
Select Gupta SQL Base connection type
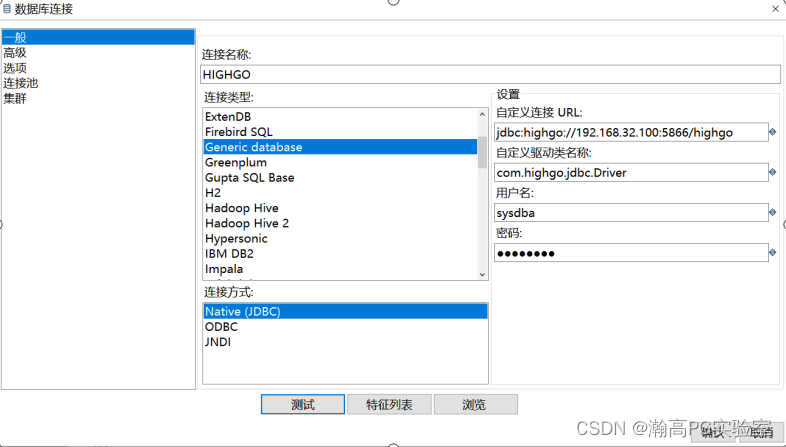pos(340,177)
